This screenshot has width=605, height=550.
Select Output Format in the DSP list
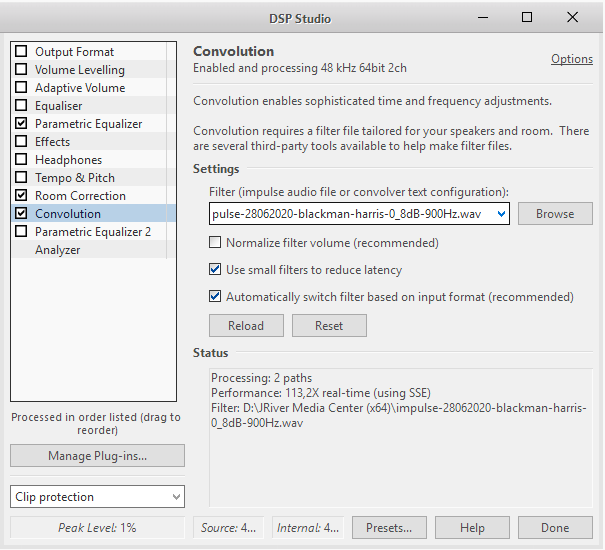click(74, 52)
